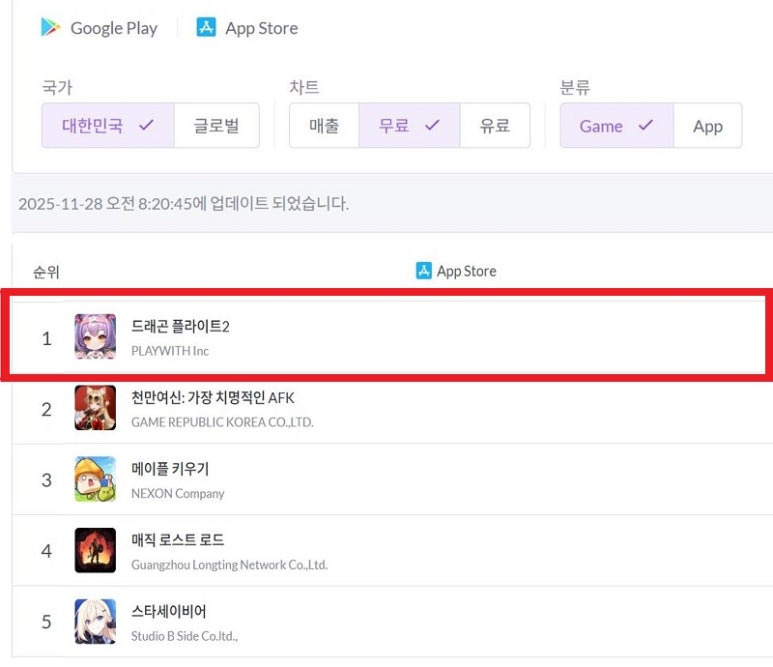
Task: Select 대한민국 country option
Action: [108, 125]
